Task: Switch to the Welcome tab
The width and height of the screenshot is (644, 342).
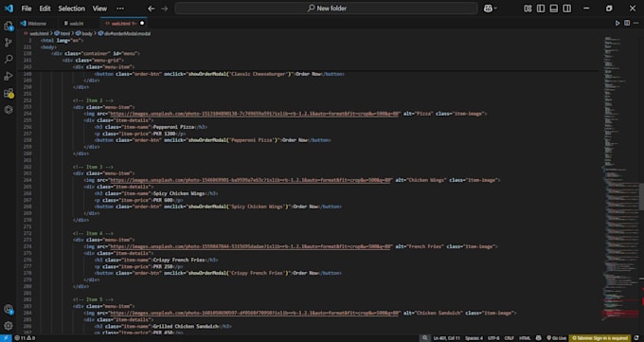Action: pyautogui.click(x=34, y=24)
